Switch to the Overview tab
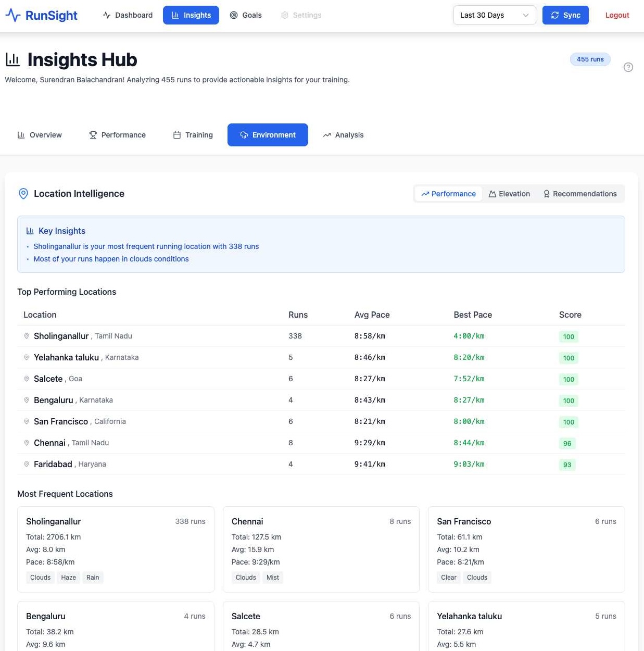The width and height of the screenshot is (644, 651). pyautogui.click(x=40, y=135)
